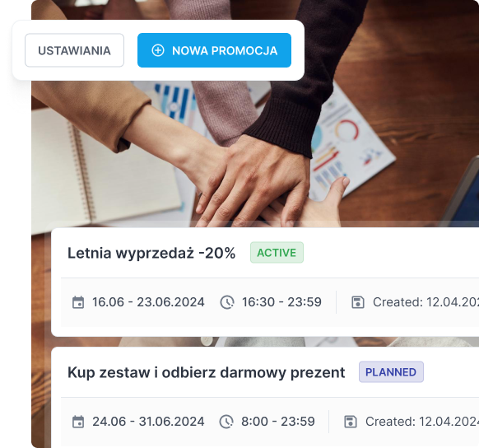Create a new promotion with Nowa Promocja
This screenshot has width=479, height=448.
tap(214, 50)
